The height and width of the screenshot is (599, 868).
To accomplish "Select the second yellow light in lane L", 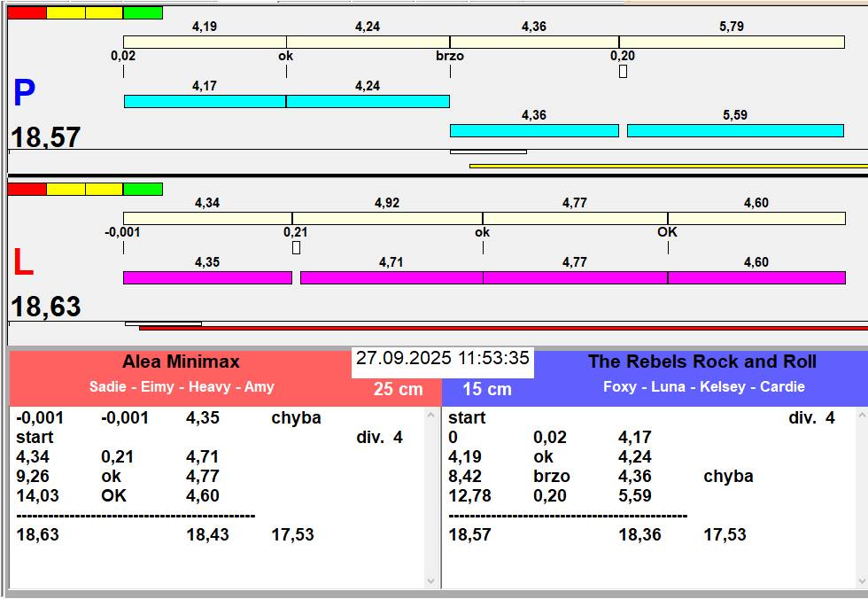I will 105,189.
